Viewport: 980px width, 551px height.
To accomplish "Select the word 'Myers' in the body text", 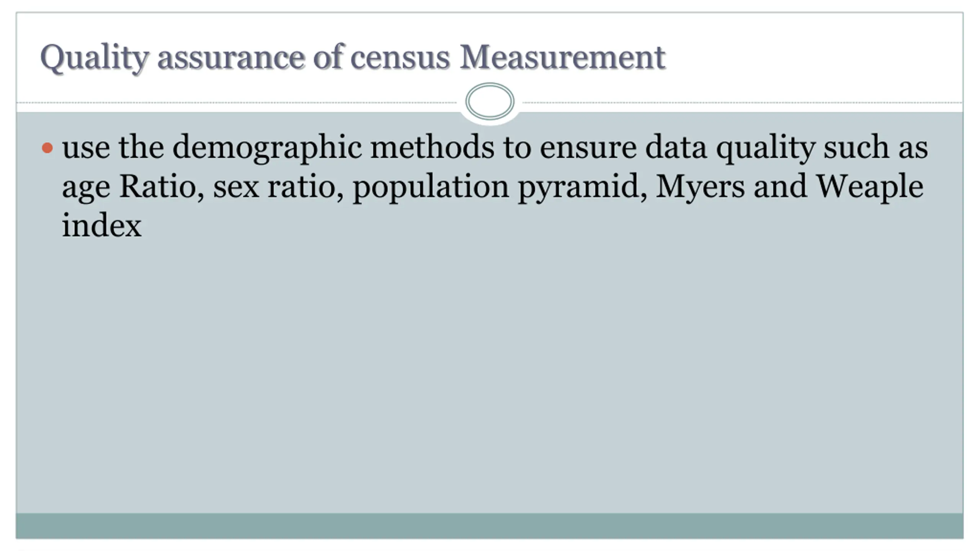I will click(x=700, y=187).
